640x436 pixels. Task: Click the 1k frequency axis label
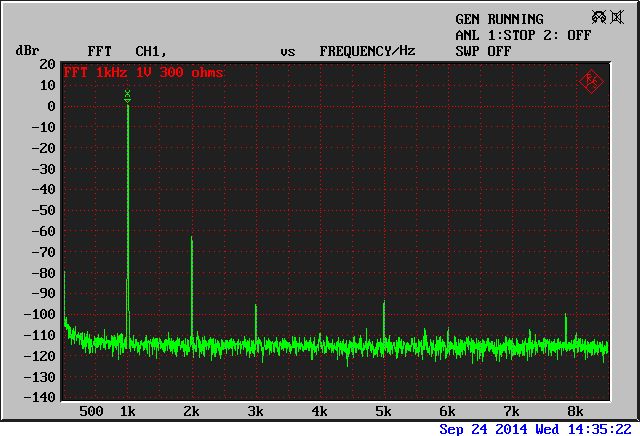point(127,411)
